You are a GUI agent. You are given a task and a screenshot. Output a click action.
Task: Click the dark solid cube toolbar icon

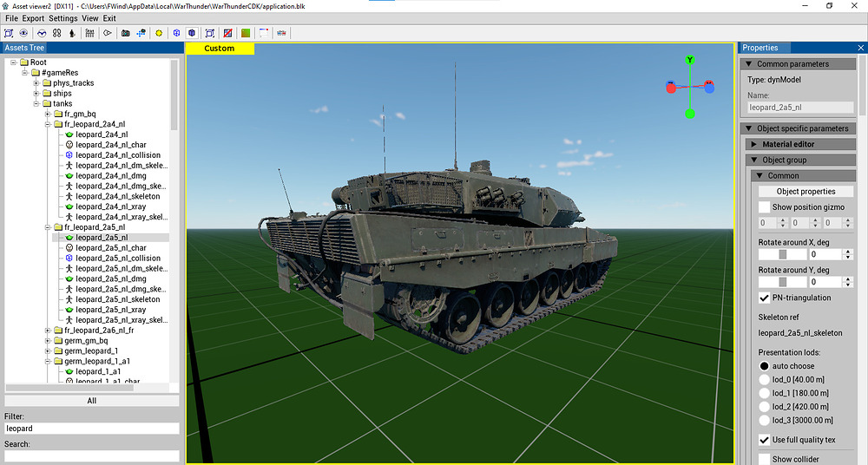point(192,33)
